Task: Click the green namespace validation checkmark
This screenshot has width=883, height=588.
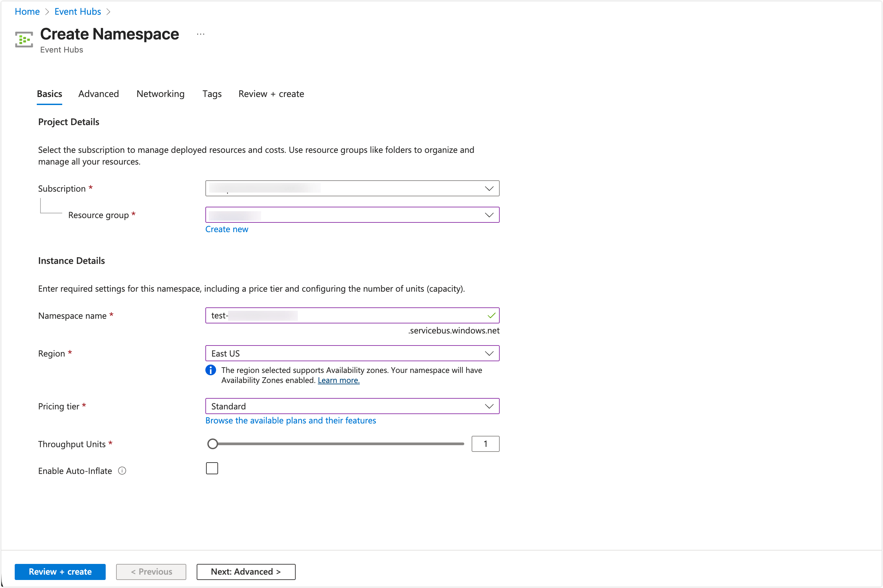Action: [491, 316]
